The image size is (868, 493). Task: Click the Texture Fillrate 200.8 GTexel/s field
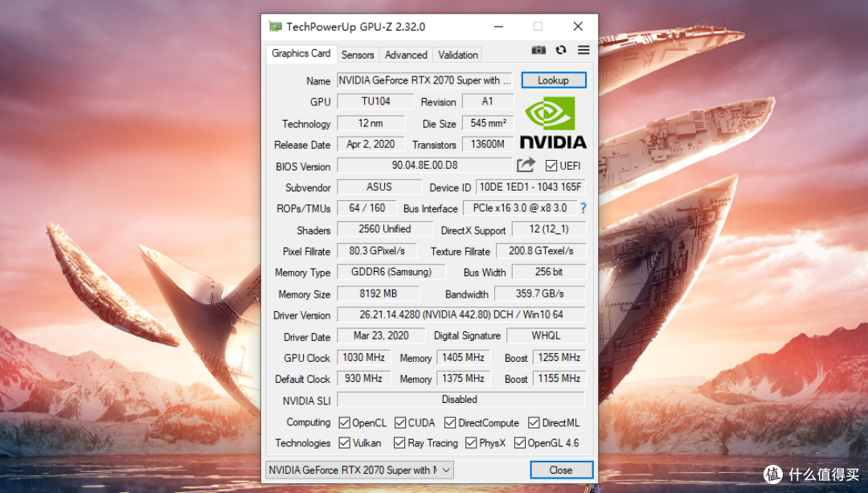[x=541, y=250]
